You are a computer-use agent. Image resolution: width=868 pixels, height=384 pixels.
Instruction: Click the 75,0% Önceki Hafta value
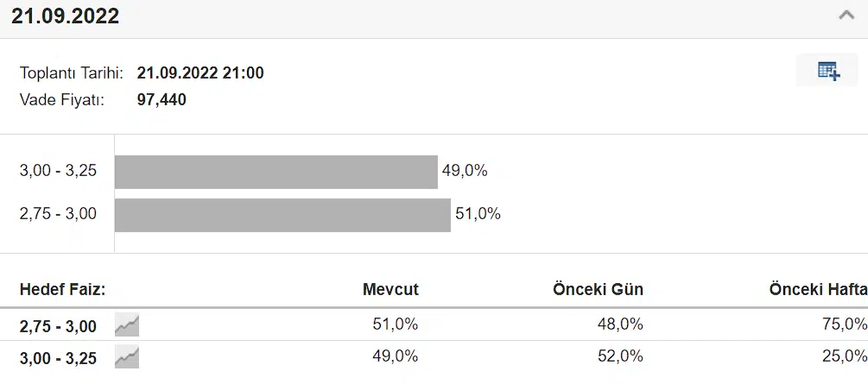(844, 324)
